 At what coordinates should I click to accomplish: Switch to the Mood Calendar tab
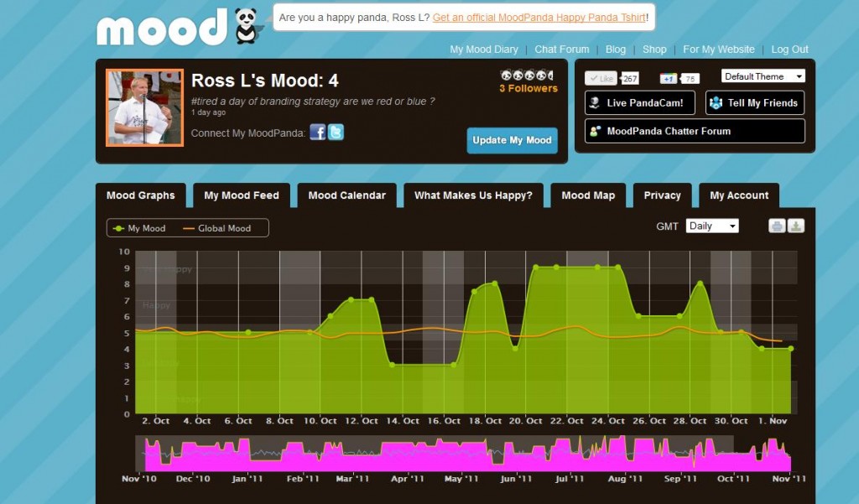click(346, 195)
